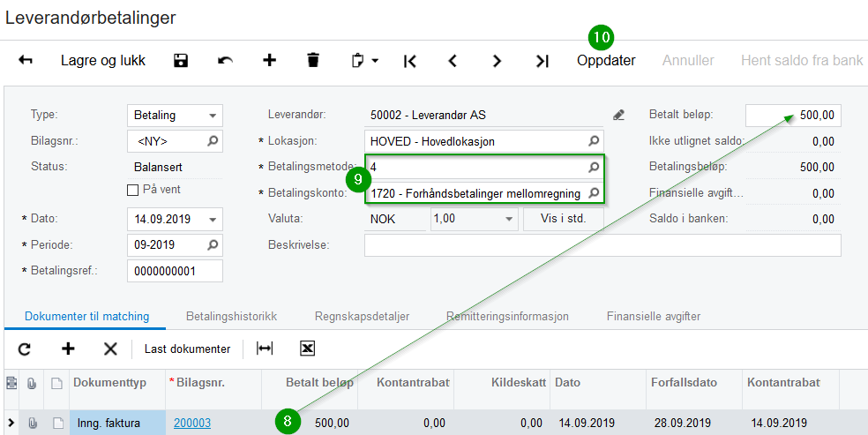
Task: Go to previous record arrow
Action: 453,61
